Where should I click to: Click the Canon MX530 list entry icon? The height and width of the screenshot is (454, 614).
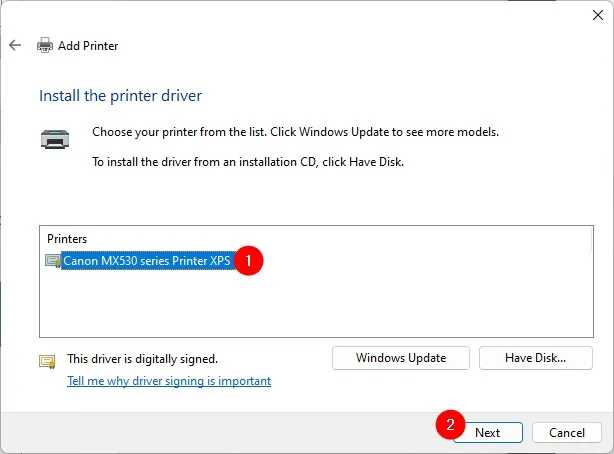click(53, 261)
